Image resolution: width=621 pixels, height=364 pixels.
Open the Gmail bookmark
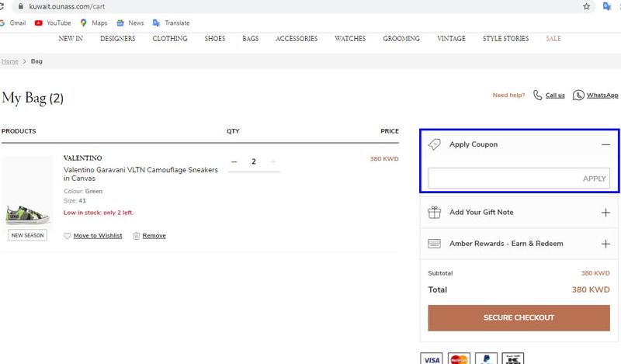(13, 23)
